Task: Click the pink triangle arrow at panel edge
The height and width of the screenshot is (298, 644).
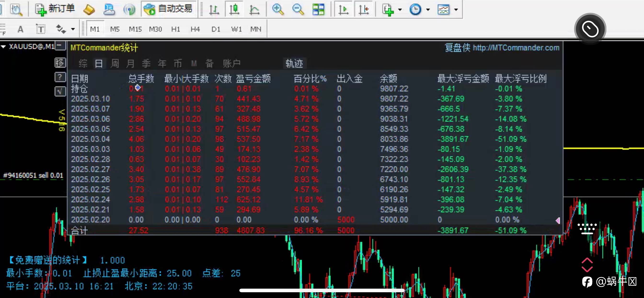Action: 558,220
